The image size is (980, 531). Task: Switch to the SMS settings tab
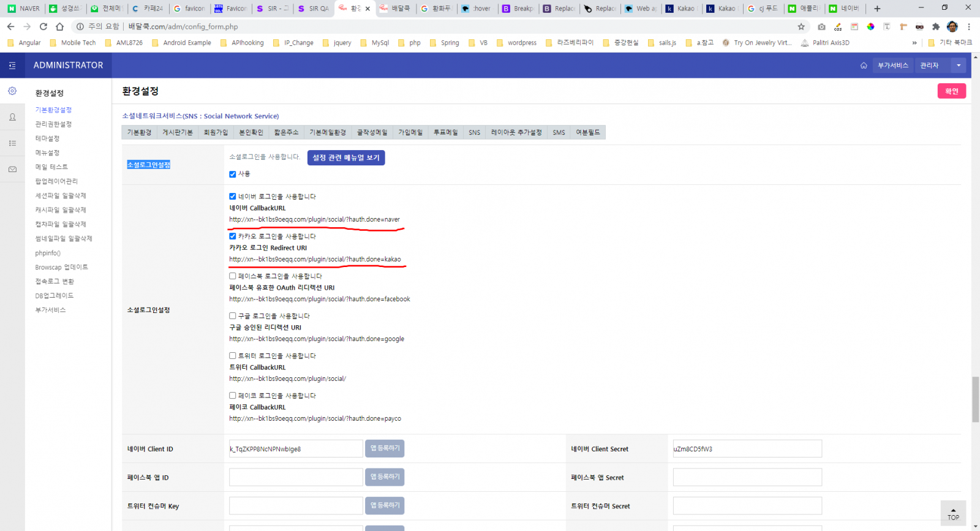click(559, 133)
